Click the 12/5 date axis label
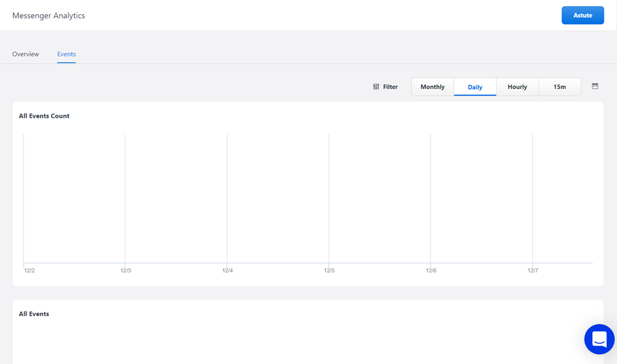 click(329, 271)
